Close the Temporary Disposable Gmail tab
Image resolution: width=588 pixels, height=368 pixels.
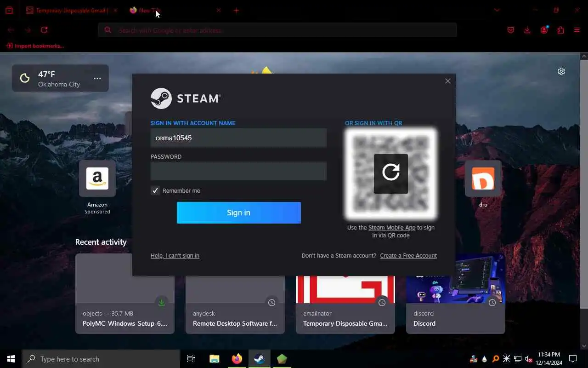[x=115, y=10]
